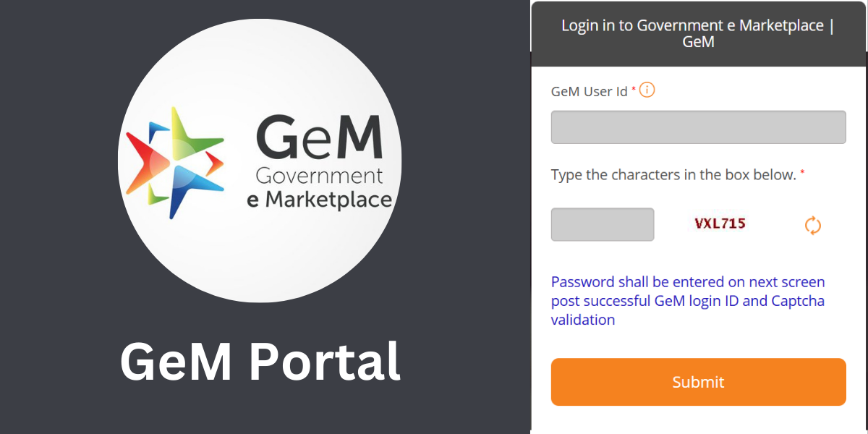Click the red arrow of the star logo

[x=140, y=163]
